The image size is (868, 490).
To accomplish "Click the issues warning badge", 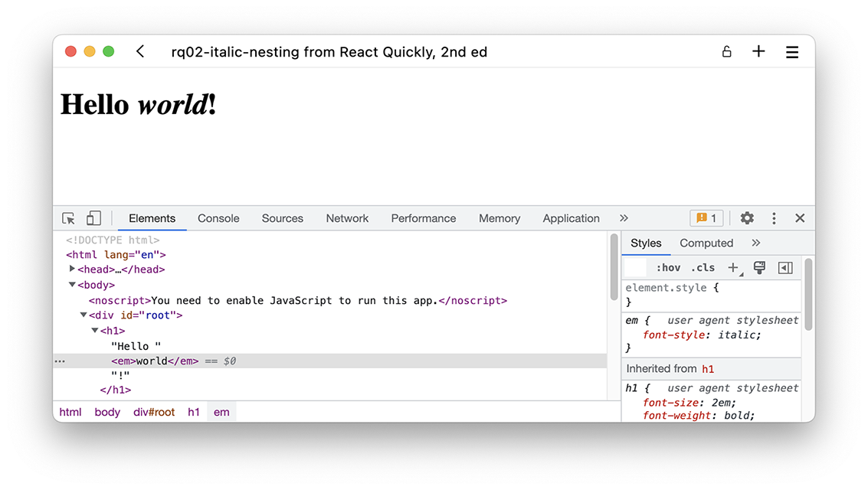I will [x=706, y=218].
